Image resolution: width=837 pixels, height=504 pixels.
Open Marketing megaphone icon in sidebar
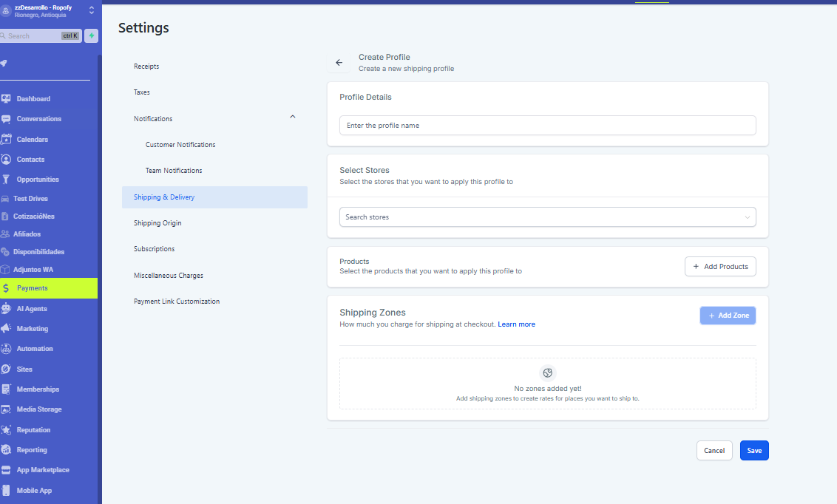coord(6,329)
